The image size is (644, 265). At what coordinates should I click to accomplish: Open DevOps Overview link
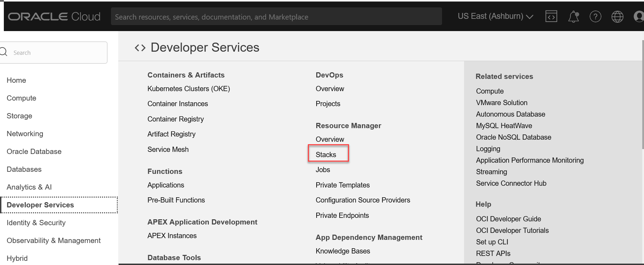[x=330, y=89]
